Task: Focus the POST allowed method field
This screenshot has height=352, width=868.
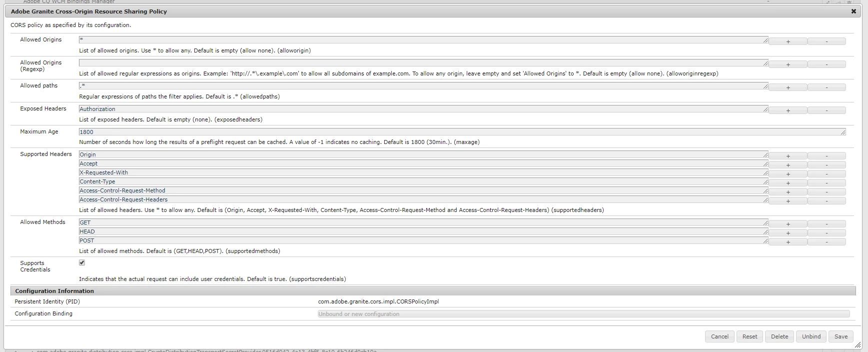Action: pos(423,240)
